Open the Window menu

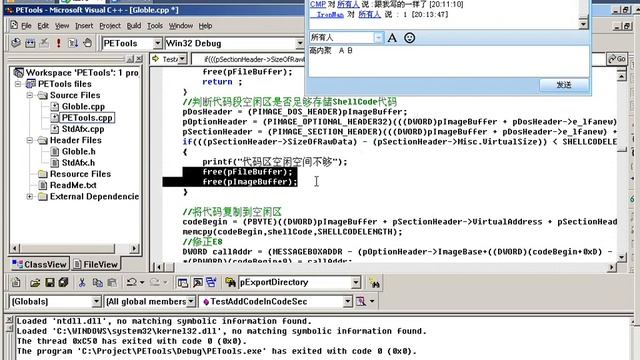point(181,26)
